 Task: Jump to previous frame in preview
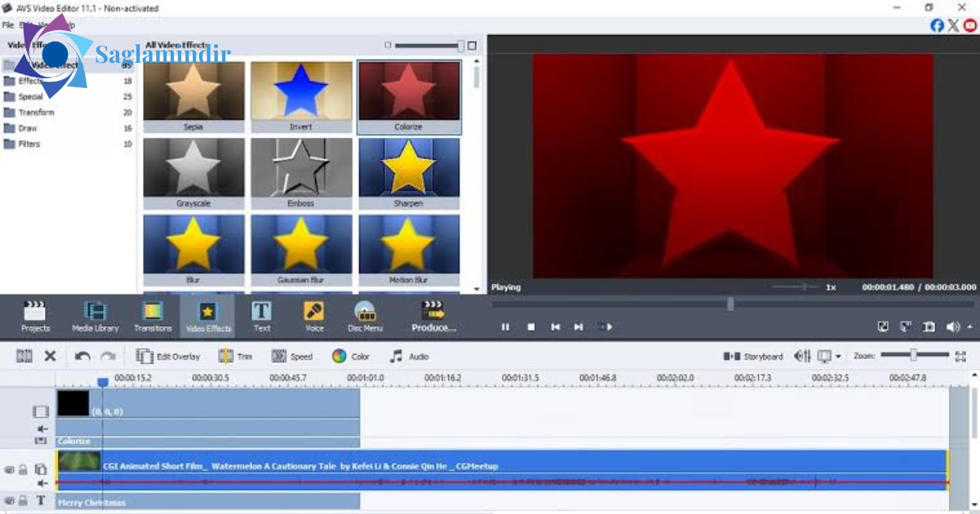(555, 326)
